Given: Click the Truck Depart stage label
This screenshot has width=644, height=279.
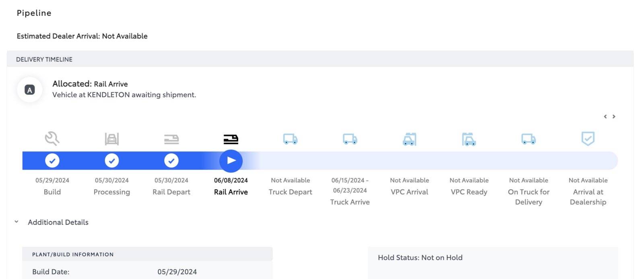Looking at the screenshot, I should pos(291,192).
